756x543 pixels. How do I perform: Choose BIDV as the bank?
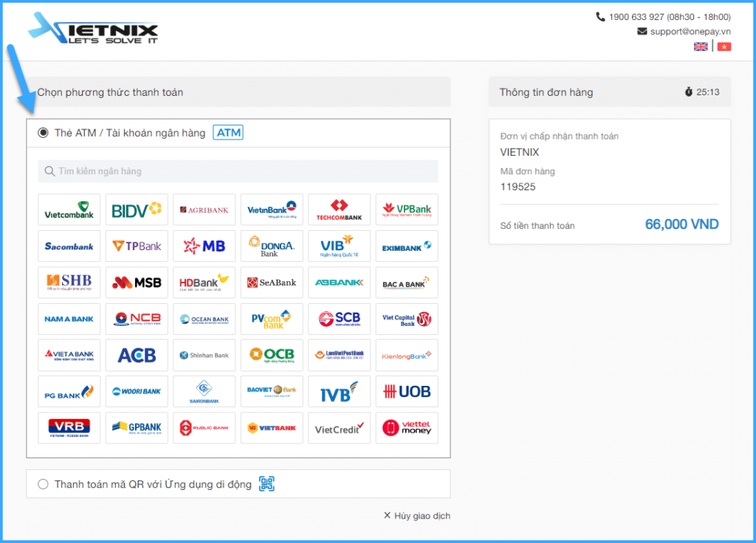(x=137, y=210)
